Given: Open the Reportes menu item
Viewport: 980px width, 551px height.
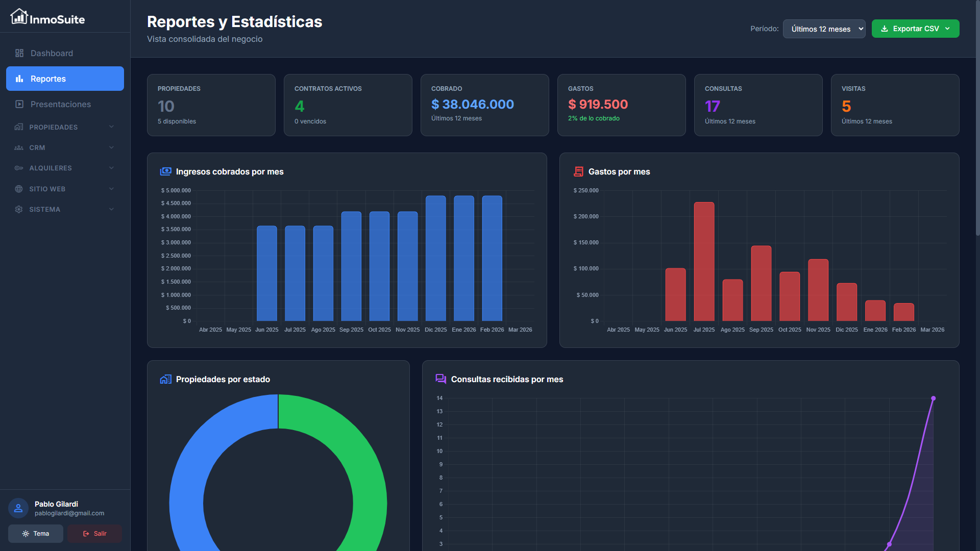Looking at the screenshot, I should (x=65, y=79).
